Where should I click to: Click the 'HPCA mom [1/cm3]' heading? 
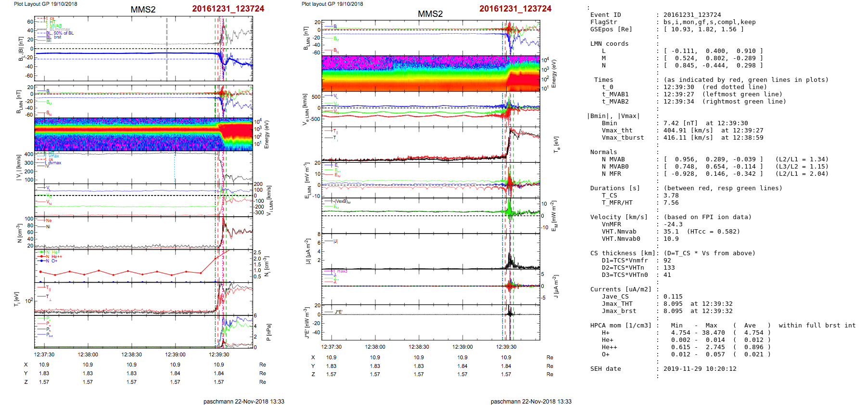[x=621, y=326]
